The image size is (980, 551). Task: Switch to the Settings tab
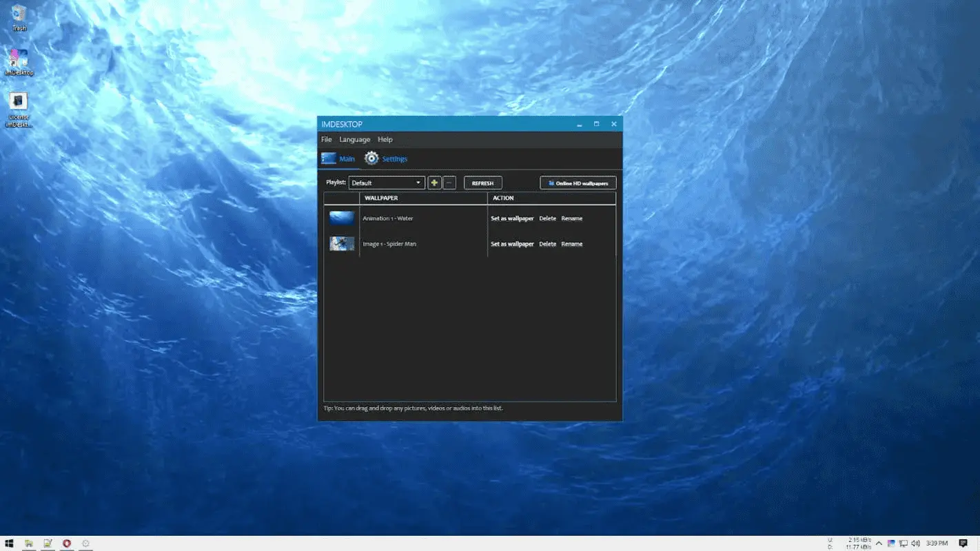point(386,158)
